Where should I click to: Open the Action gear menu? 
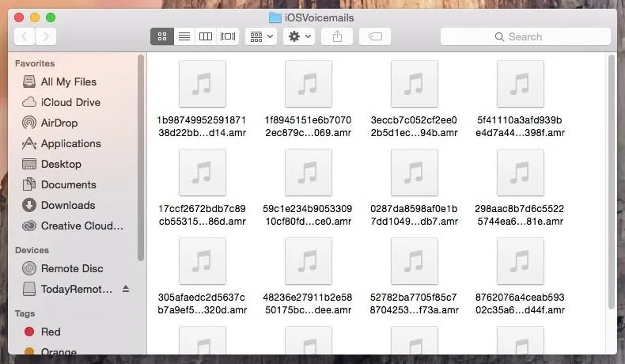pos(299,36)
